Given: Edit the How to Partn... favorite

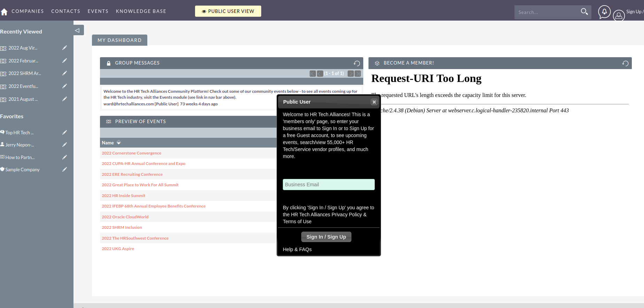Looking at the screenshot, I should [x=64, y=157].
